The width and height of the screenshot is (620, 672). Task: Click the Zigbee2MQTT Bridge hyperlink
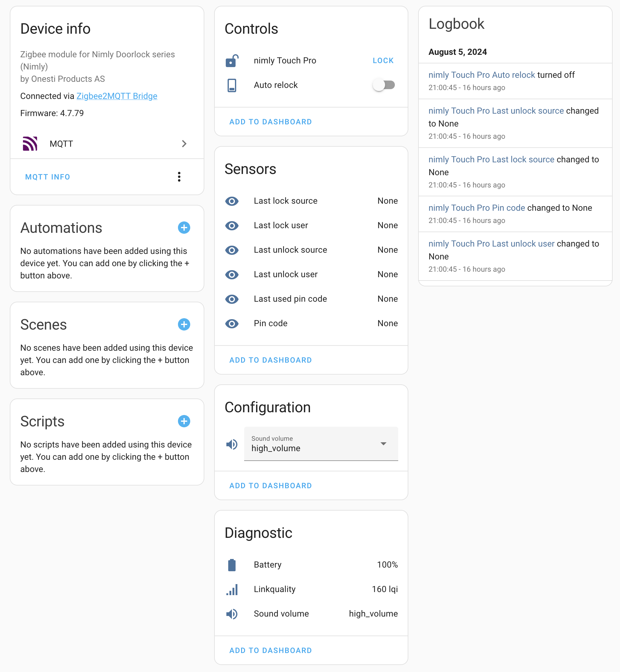point(117,96)
